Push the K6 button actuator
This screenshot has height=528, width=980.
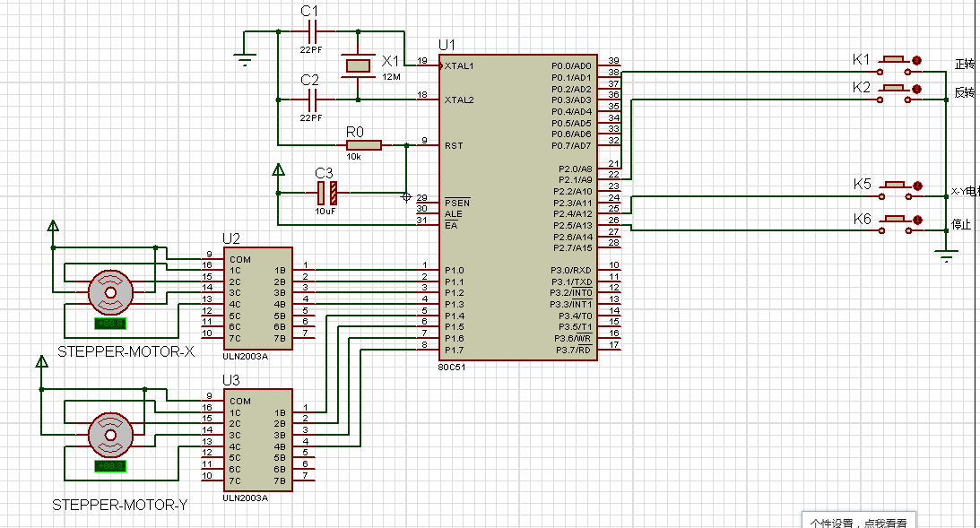pyautogui.click(x=895, y=219)
